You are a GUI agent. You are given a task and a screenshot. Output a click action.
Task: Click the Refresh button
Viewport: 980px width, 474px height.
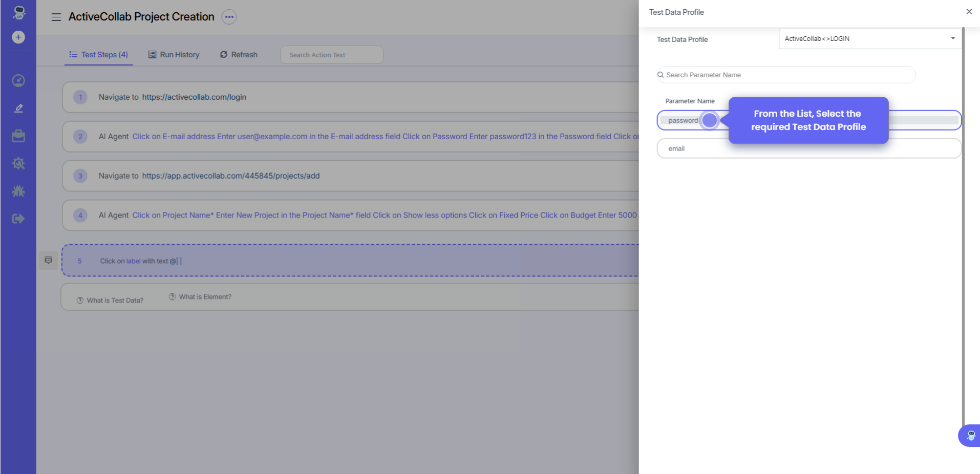click(x=239, y=55)
